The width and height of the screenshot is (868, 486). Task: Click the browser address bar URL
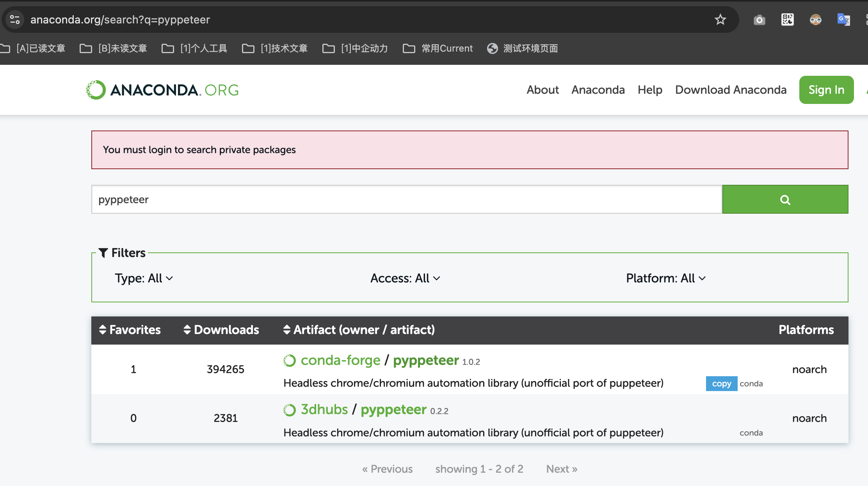[x=120, y=20]
